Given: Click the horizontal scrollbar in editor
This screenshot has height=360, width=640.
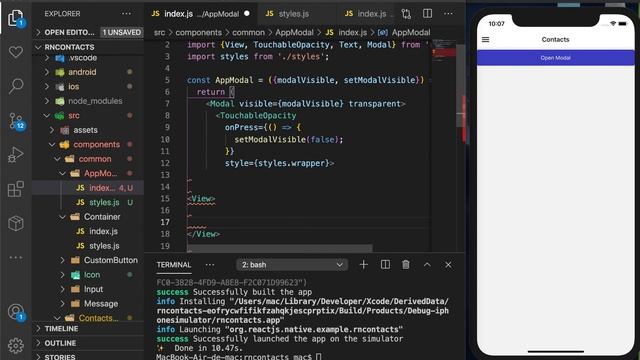Looking at the screenshot, I should click(280, 248).
